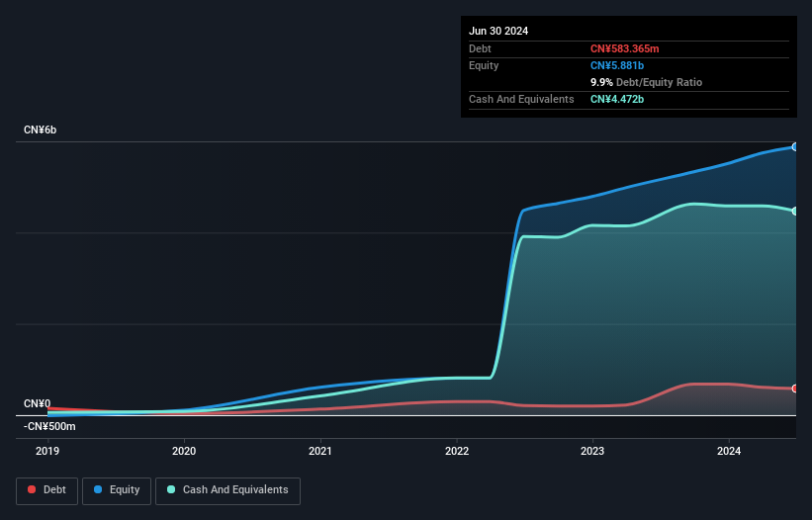Click the Equity endpoint marker at Jun 2024
This screenshot has height=520, width=812.
pyautogui.click(x=794, y=147)
